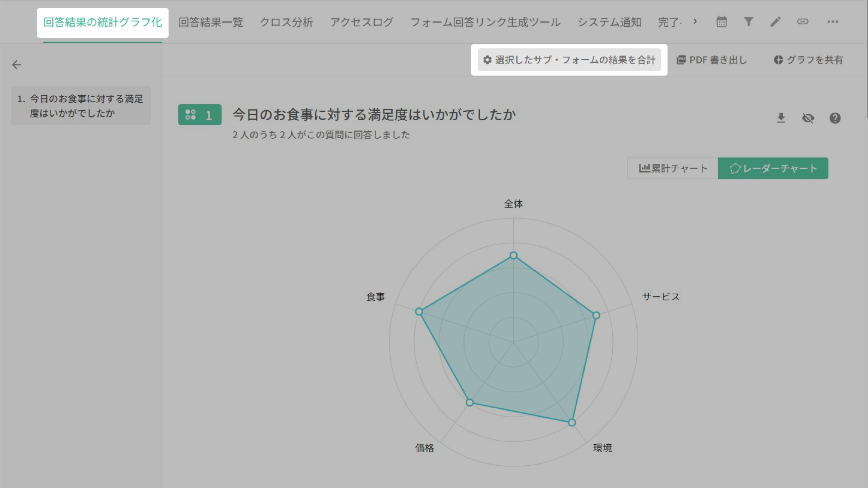
Task: Click the サービス data point on radar chart
Action: tap(596, 315)
